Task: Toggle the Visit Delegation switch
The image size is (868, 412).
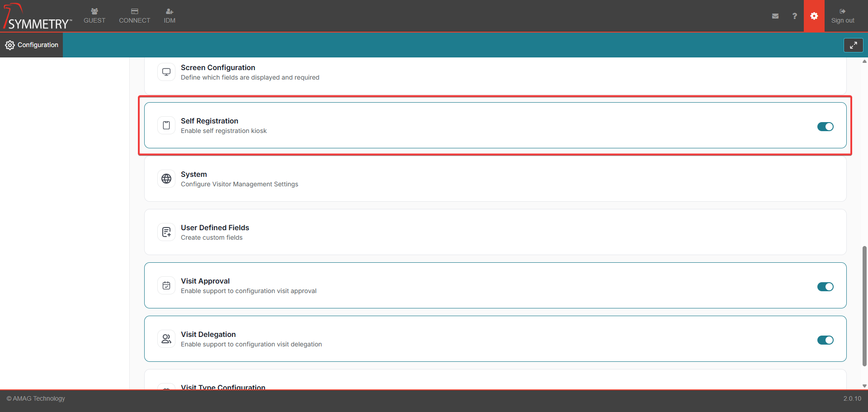Action: point(825,340)
